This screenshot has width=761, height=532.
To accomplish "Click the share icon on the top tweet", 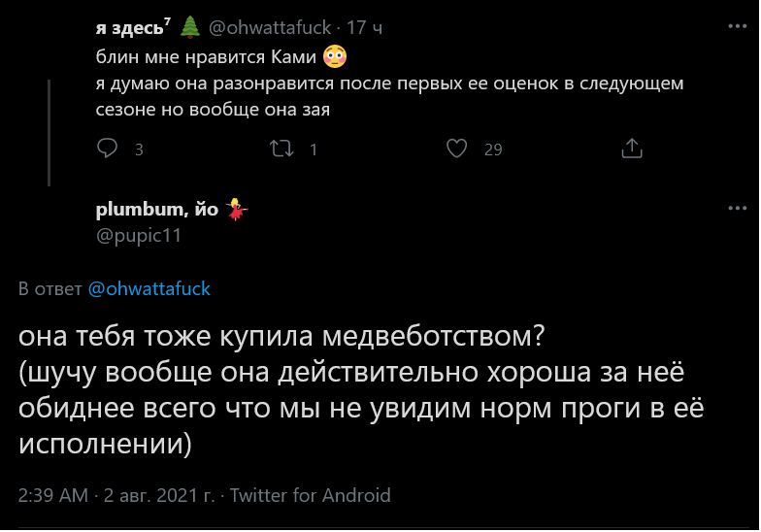I will (632, 149).
